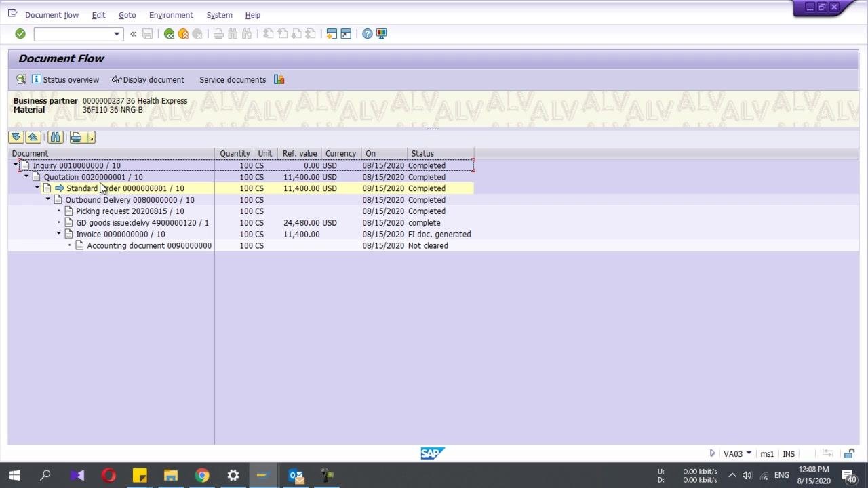The image size is (868, 488).
Task: Click the Service documents button
Action: click(233, 79)
